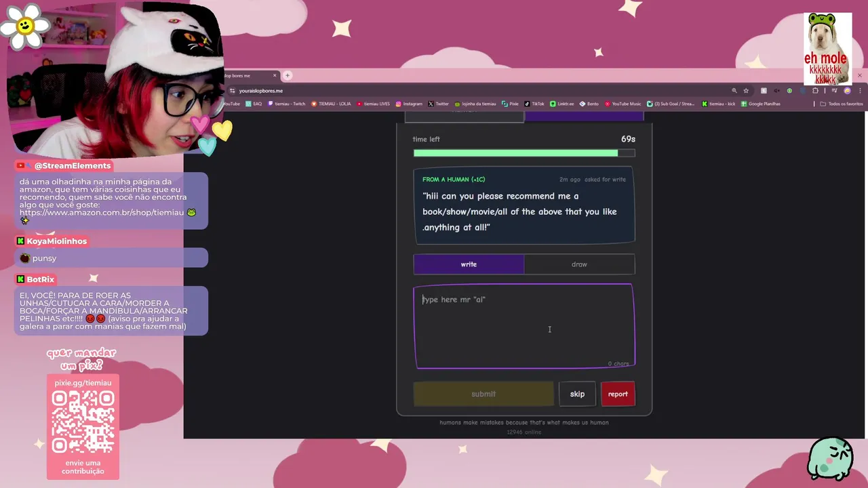Switch to the draw tab
Screen dimensions: 868x488
click(579, 264)
